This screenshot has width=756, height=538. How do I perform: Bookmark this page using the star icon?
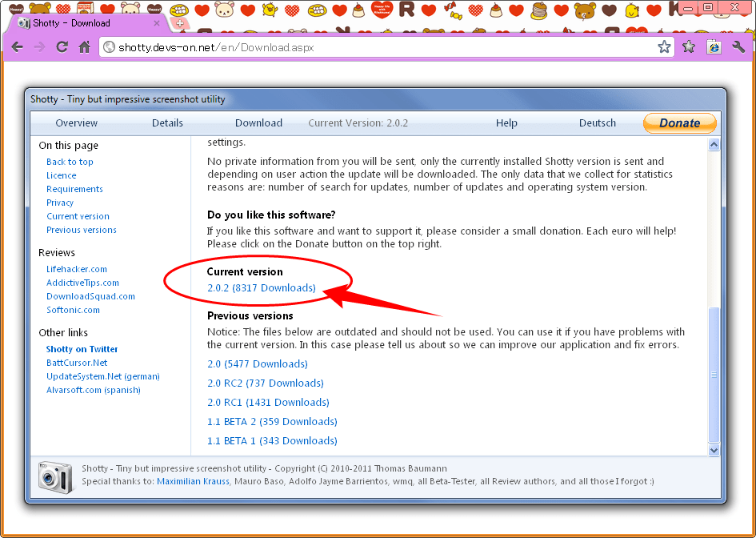664,47
